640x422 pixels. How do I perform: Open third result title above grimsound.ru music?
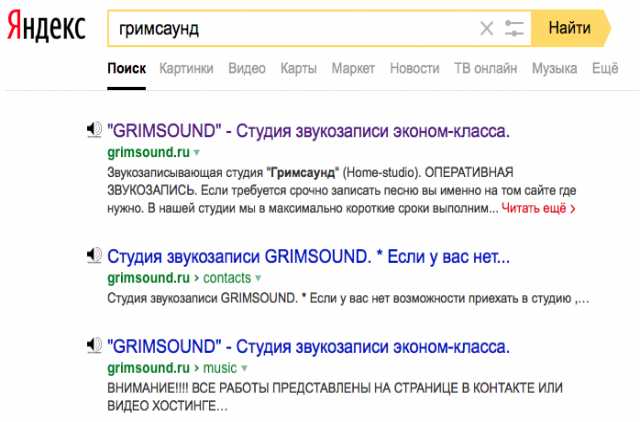pos(309,347)
